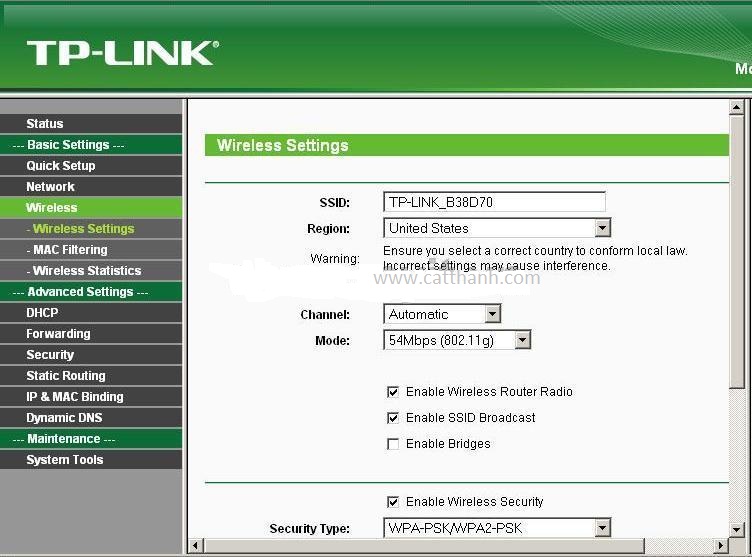Toggle Enable Wireless Security checkbox

coord(393,502)
